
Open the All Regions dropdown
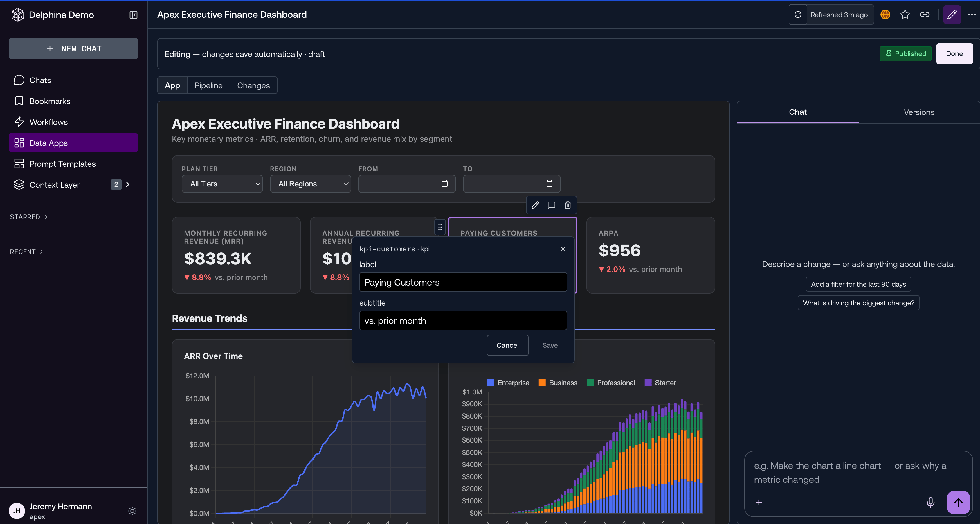click(x=310, y=184)
